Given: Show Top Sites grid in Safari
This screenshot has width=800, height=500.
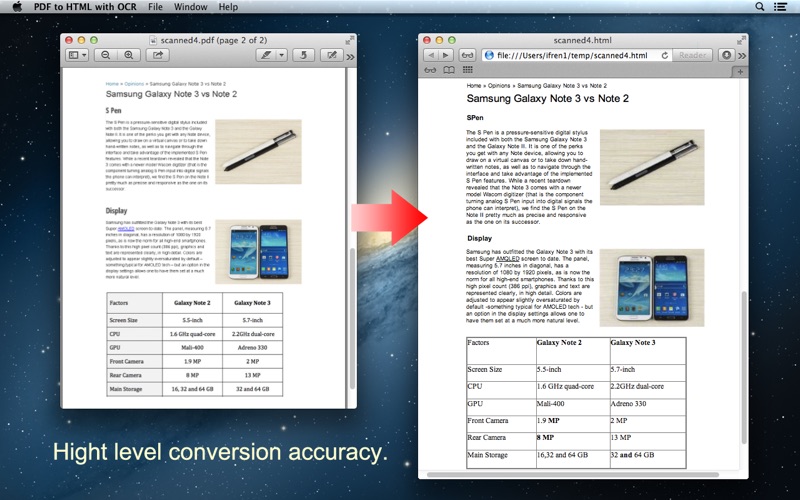Looking at the screenshot, I should coord(467,70).
